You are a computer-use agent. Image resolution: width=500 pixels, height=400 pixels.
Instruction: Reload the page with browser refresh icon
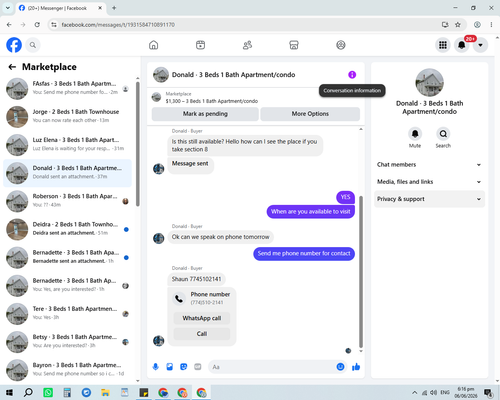(x=37, y=25)
